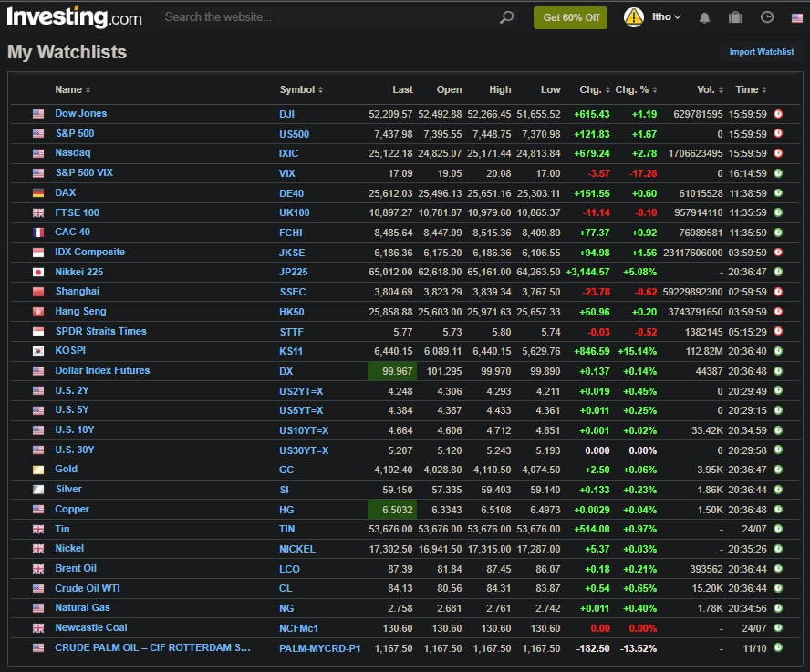
Task: Open the Dow Jones link
Action: pyautogui.click(x=81, y=113)
